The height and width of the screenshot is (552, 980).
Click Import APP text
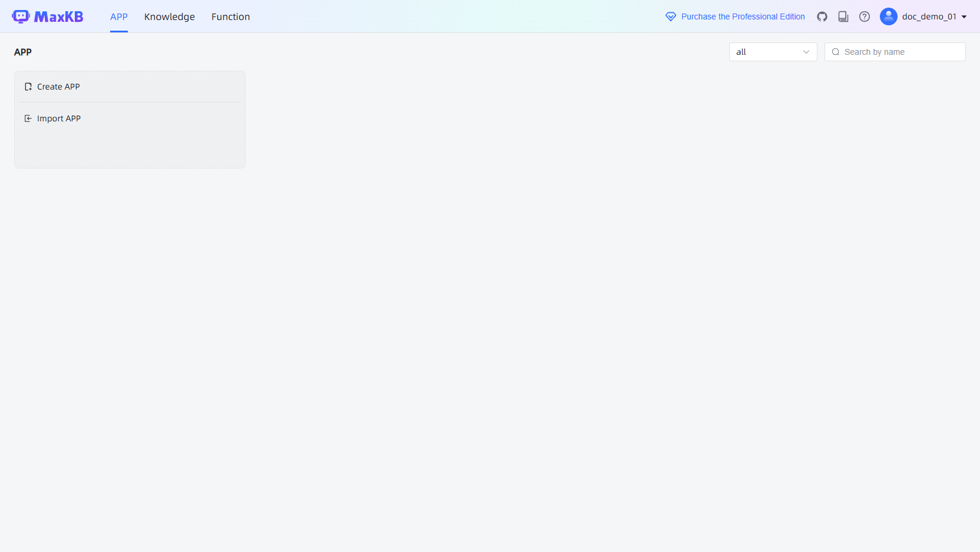pyautogui.click(x=59, y=118)
